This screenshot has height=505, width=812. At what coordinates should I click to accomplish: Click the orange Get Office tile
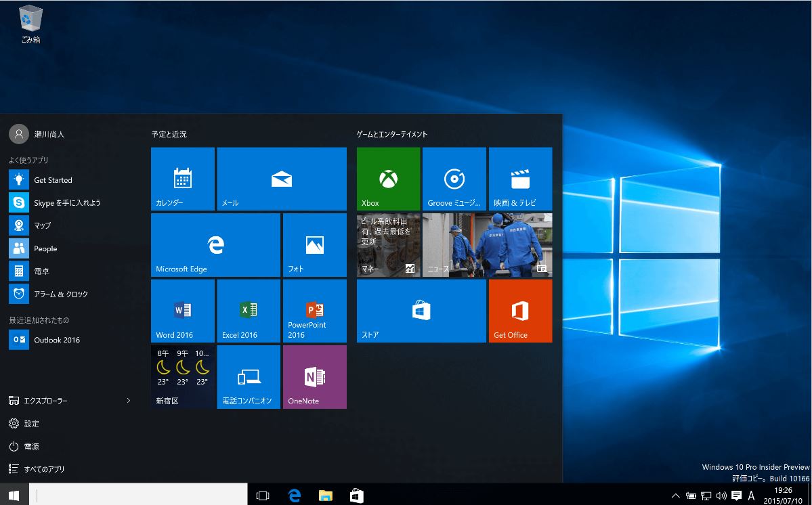click(x=520, y=311)
